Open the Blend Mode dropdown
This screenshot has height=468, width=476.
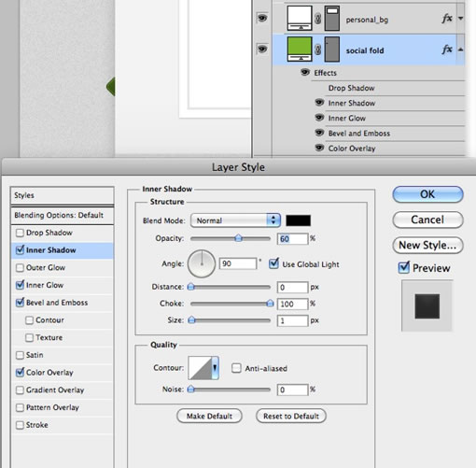[235, 220]
